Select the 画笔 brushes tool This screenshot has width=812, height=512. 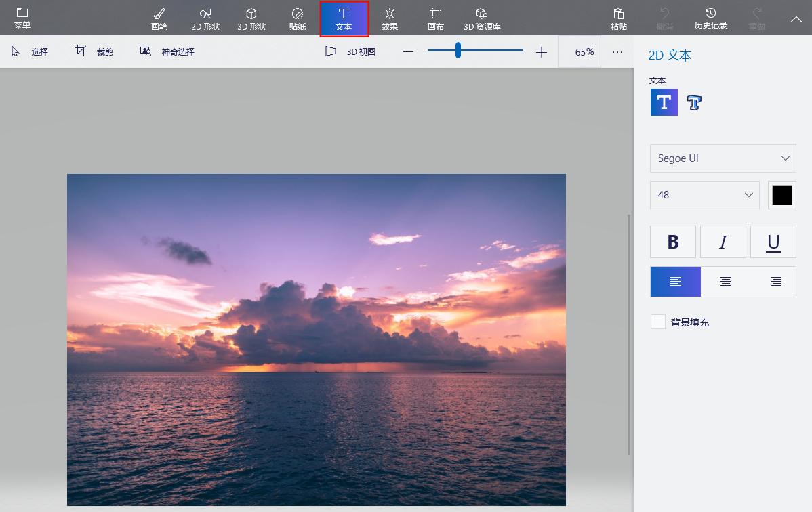[x=159, y=19]
